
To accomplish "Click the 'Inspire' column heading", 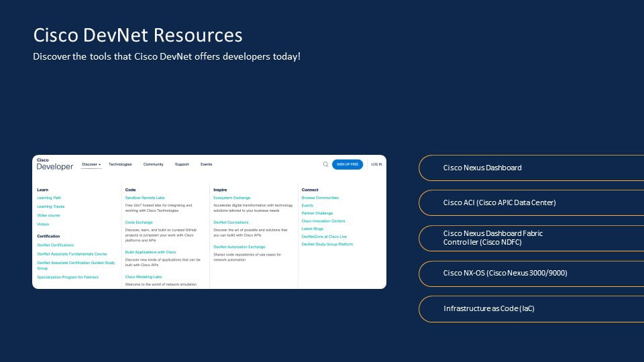I will [220, 190].
